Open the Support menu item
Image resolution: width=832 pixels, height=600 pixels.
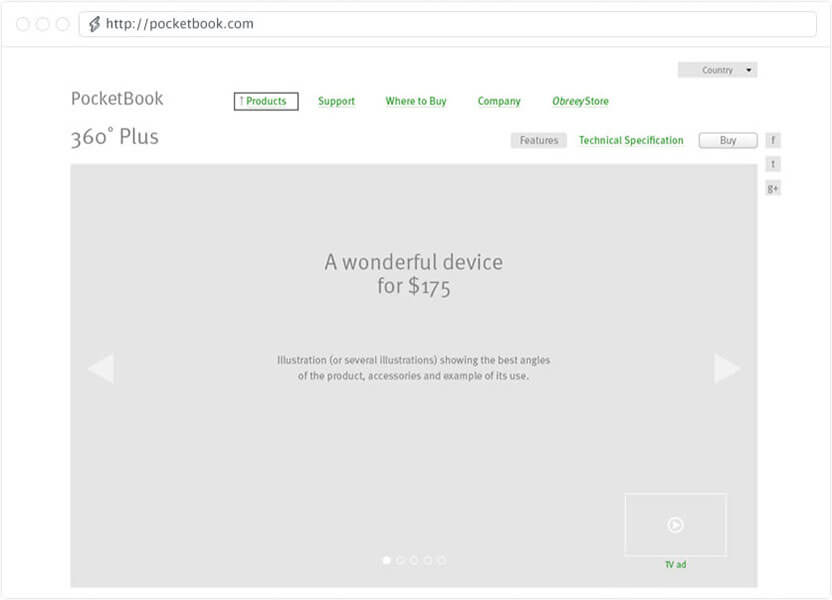[336, 101]
